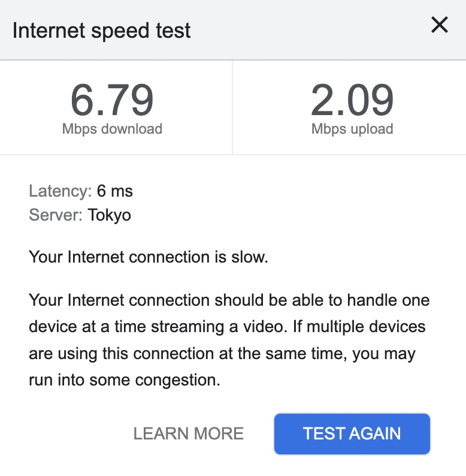466x476 pixels.
Task: Open the LEARN MORE link
Action: [188, 433]
